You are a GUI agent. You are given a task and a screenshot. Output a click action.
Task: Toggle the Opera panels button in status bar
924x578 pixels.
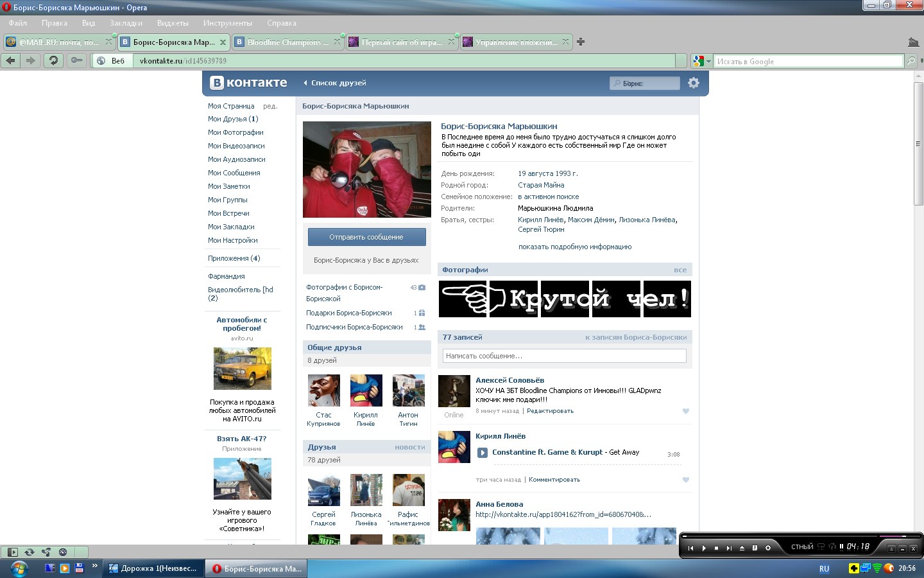[x=12, y=552]
